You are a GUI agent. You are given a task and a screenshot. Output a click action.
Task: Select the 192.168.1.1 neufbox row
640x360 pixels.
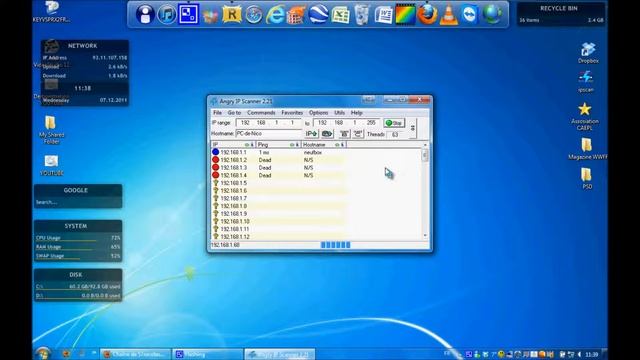pos(279,152)
